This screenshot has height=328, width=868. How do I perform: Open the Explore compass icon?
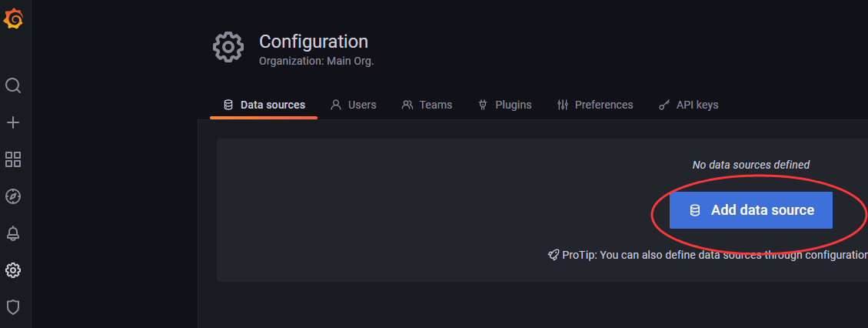tap(13, 196)
